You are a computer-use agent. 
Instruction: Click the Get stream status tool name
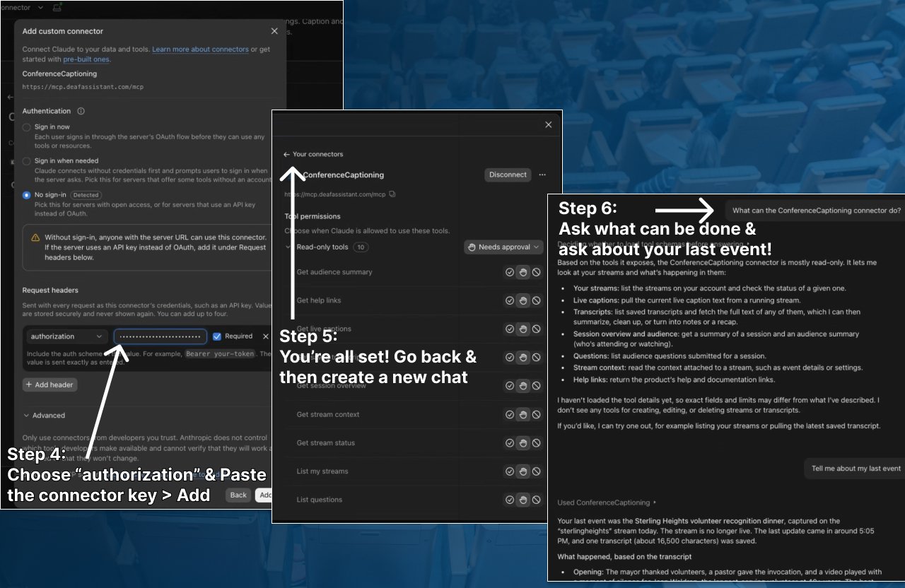[x=326, y=443]
